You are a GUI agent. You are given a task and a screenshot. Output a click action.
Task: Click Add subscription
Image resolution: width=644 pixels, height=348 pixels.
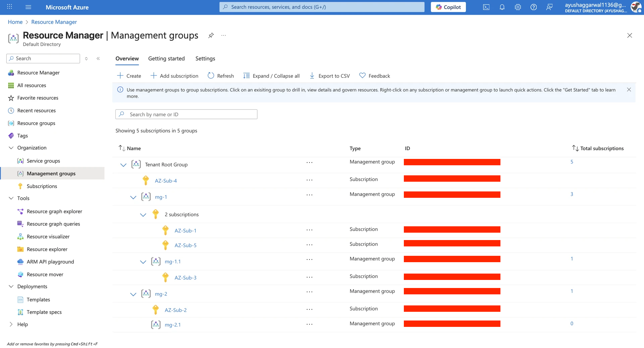tap(174, 76)
